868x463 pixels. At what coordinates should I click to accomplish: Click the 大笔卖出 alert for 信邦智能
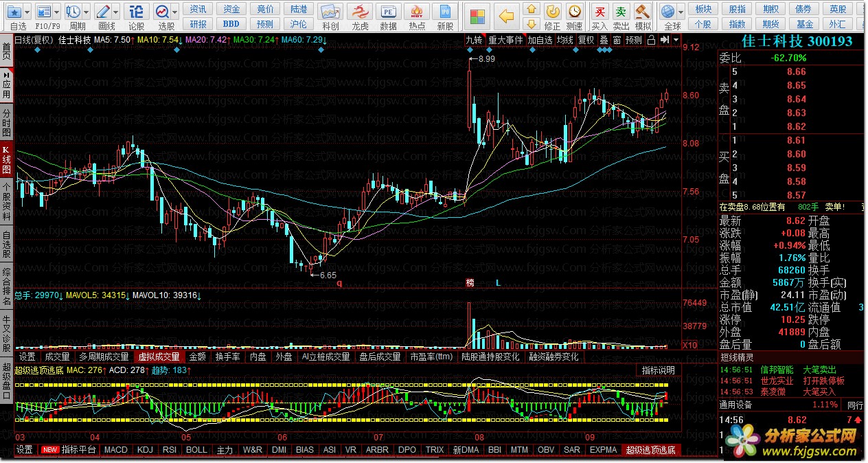point(820,370)
